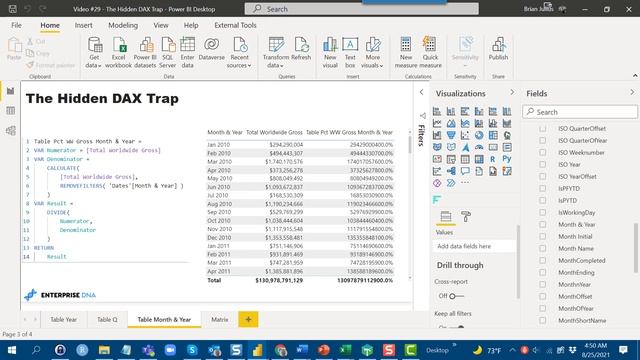Image resolution: width=640 pixels, height=360 pixels.
Task: Switch to Data view in sidebar
Action: [x=11, y=111]
